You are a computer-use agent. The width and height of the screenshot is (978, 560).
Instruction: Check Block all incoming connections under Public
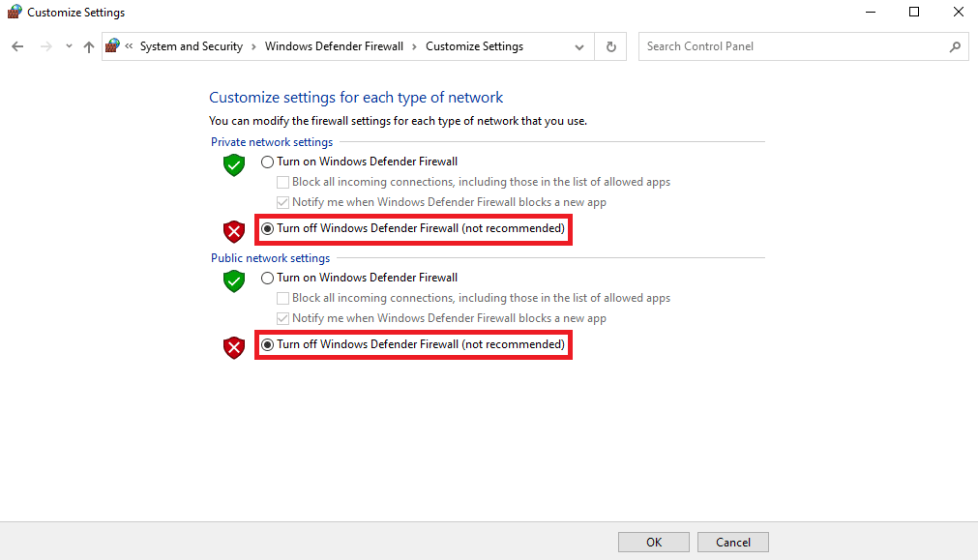473,298
